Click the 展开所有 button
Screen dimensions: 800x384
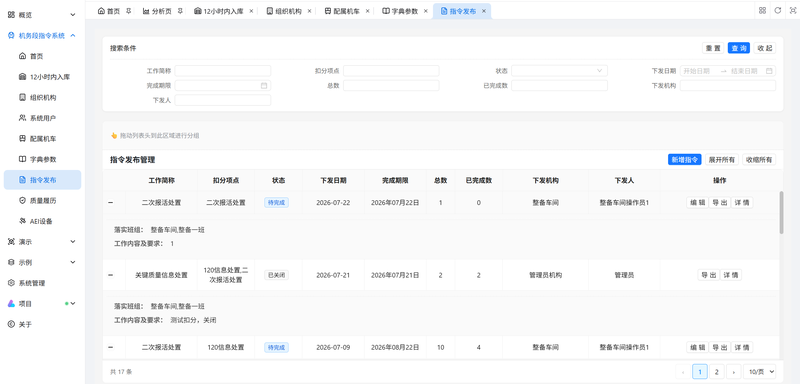pyautogui.click(x=722, y=160)
